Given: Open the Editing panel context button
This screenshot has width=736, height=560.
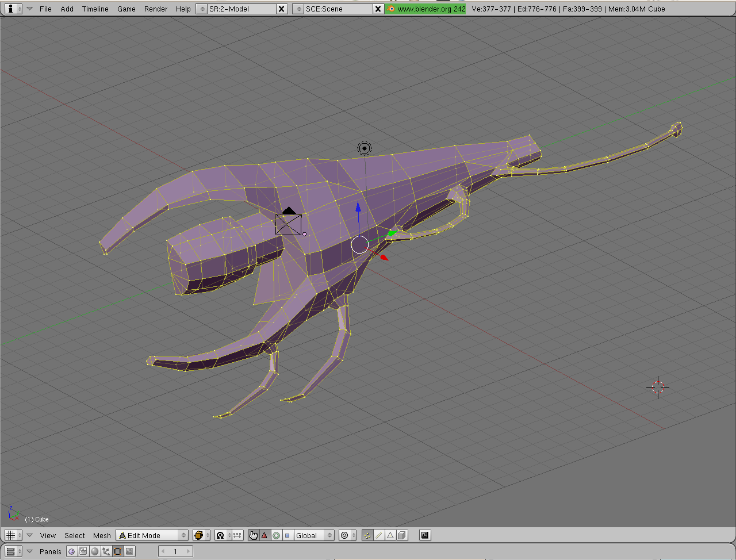Looking at the screenshot, I should pos(118,551).
